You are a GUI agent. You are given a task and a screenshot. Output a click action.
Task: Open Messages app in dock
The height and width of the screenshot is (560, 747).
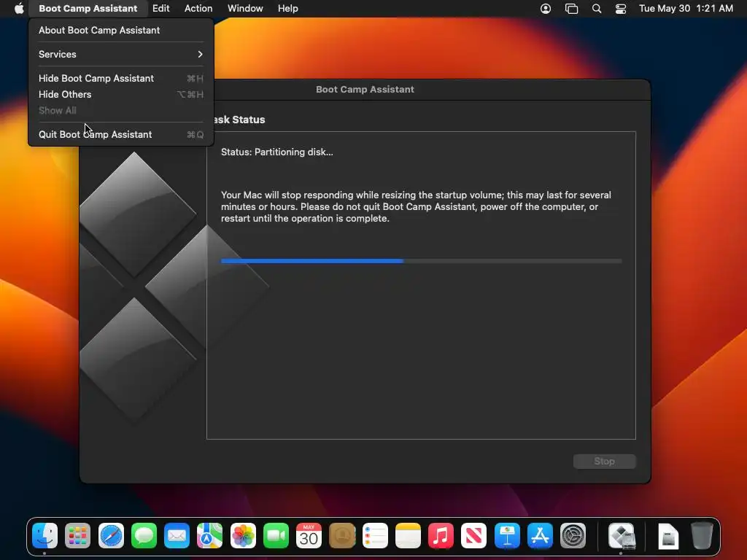pyautogui.click(x=144, y=536)
